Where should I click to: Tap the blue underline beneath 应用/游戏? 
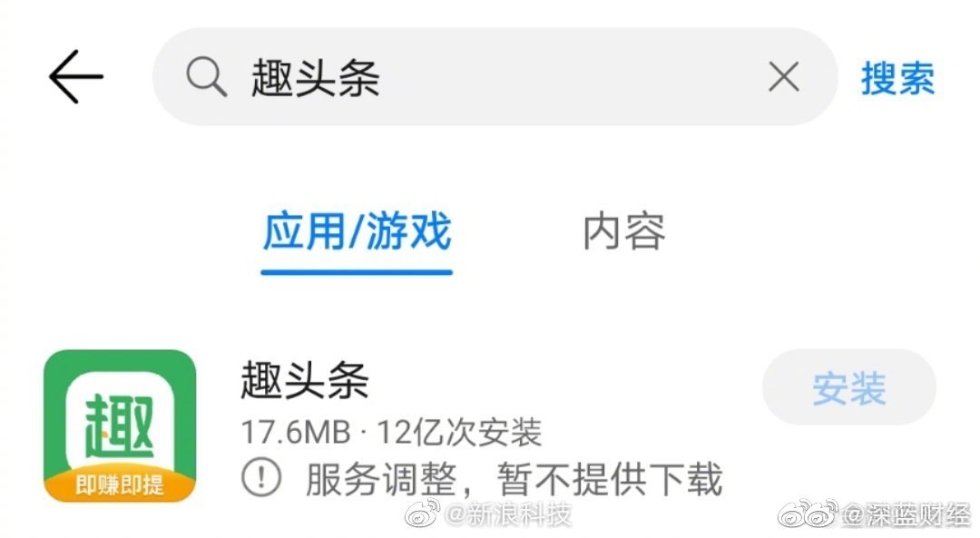pyautogui.click(x=357, y=272)
